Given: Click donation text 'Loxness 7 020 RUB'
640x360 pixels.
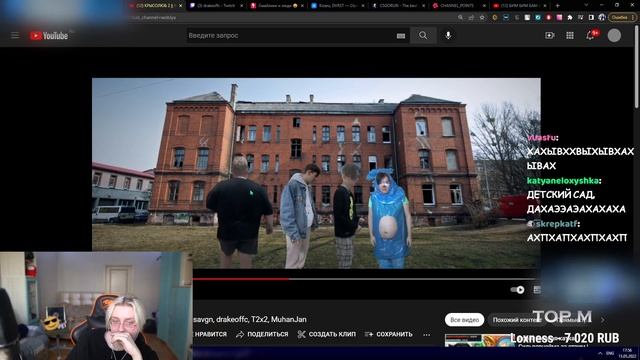Looking at the screenshot, I should pyautogui.click(x=564, y=338).
